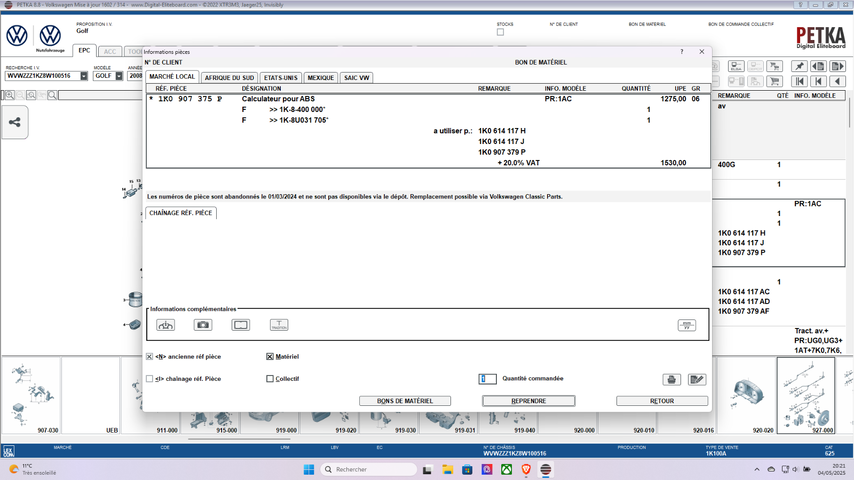This screenshot has width=854, height=480.
Task: Switch to ETATS-UNIS tab
Action: click(280, 77)
